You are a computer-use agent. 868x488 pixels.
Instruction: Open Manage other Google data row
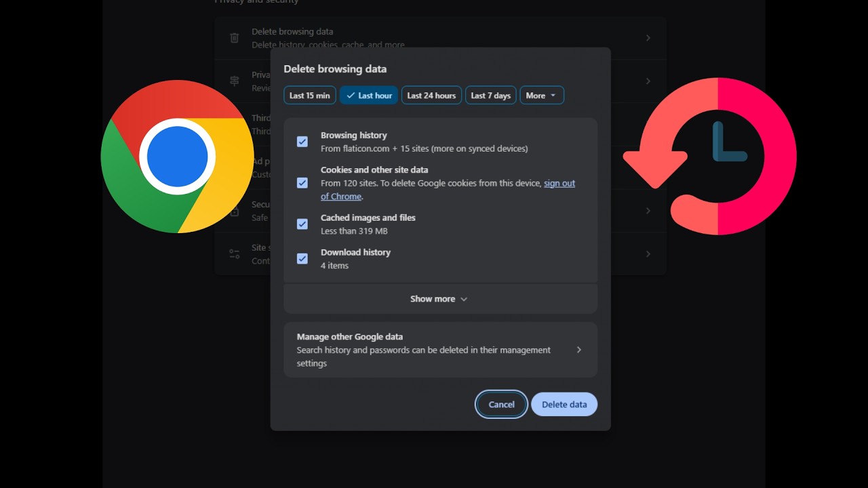(440, 350)
